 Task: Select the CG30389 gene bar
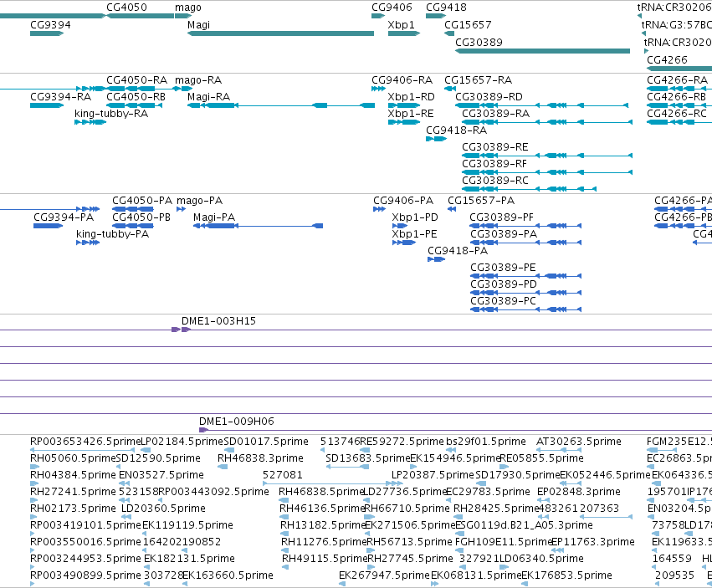point(543,51)
